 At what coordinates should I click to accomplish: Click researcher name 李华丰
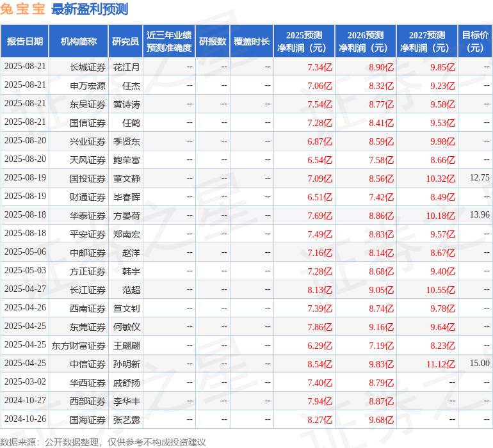126,401
